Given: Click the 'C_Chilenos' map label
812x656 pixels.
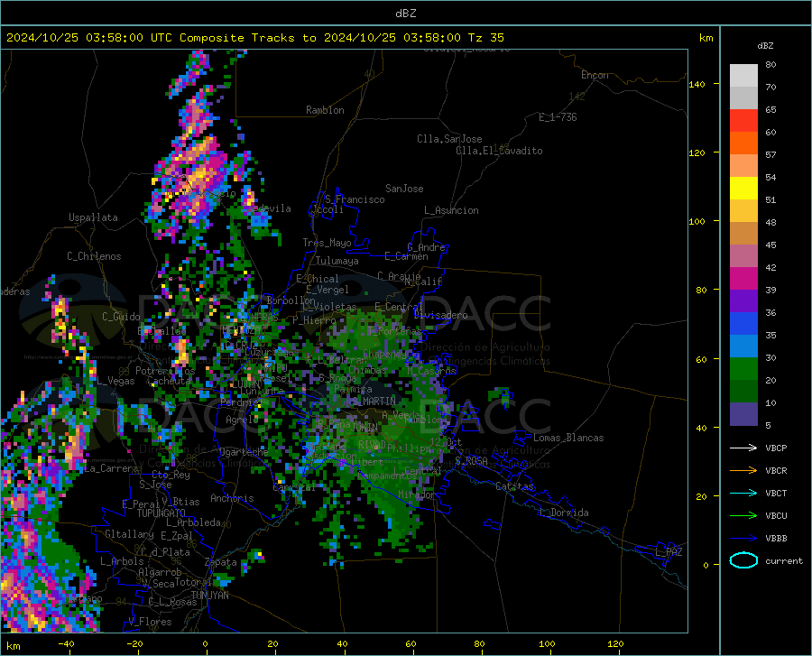Looking at the screenshot, I should pos(94,256).
